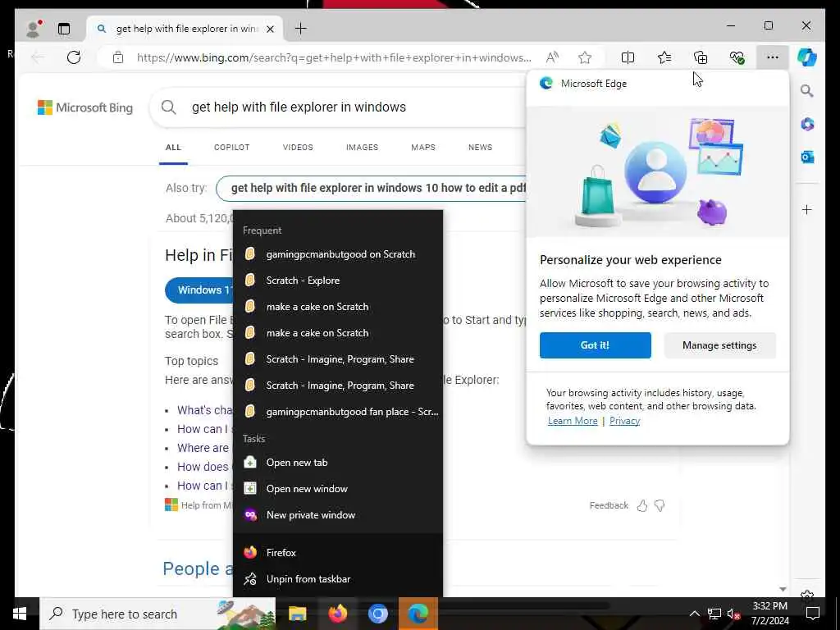Image resolution: width=840 pixels, height=630 pixels.
Task: Open the Privacy link
Action: [624, 421]
